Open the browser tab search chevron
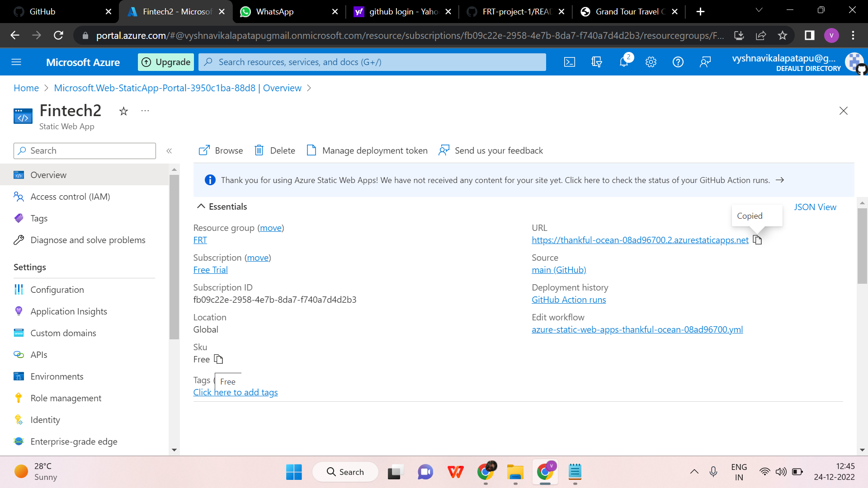The width and height of the screenshot is (868, 488). [759, 10]
